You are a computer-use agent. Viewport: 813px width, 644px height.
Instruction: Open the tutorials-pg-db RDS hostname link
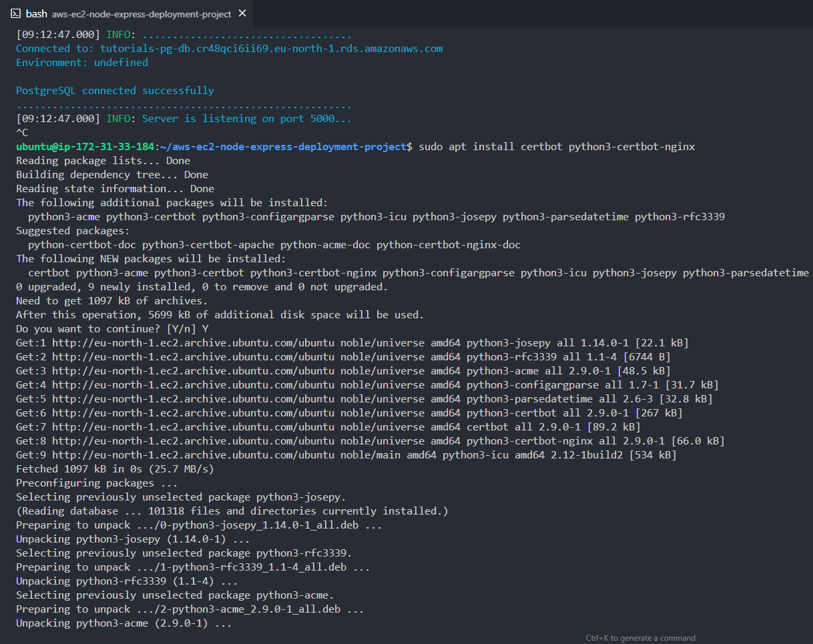271,49
